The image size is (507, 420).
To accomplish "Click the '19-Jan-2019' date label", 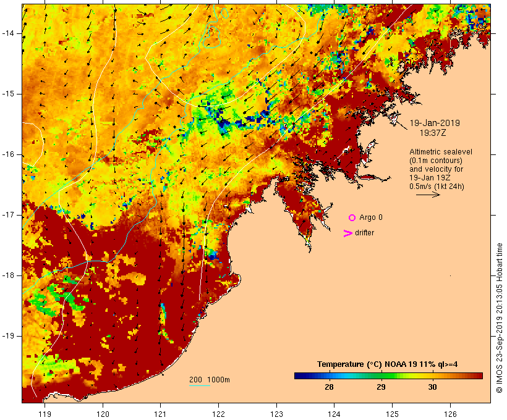I will pyautogui.click(x=435, y=123).
